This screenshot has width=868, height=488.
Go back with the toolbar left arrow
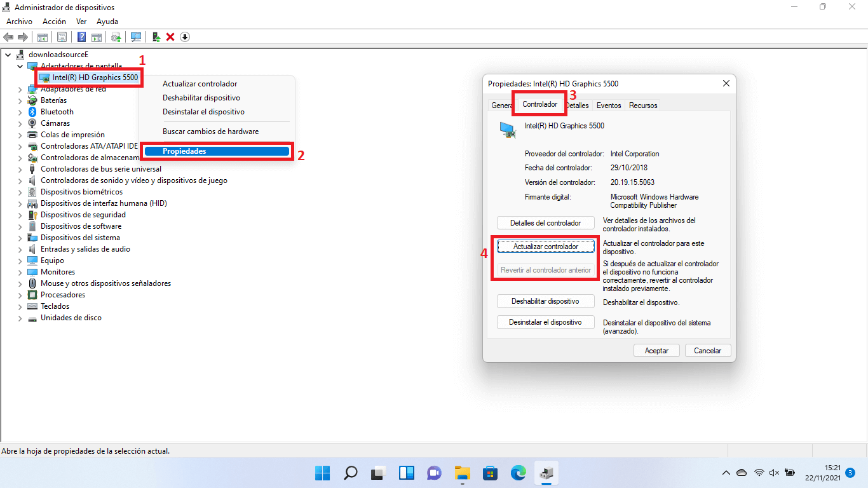click(x=8, y=37)
